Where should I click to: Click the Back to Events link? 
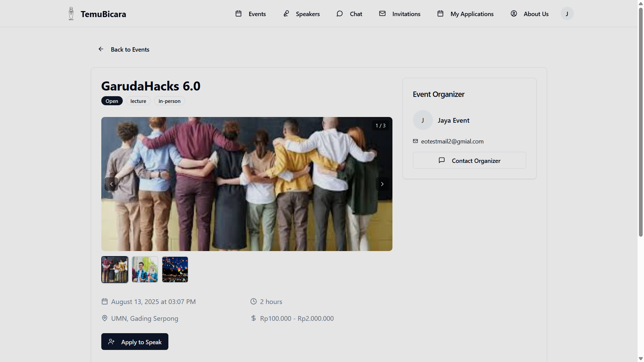(x=130, y=50)
